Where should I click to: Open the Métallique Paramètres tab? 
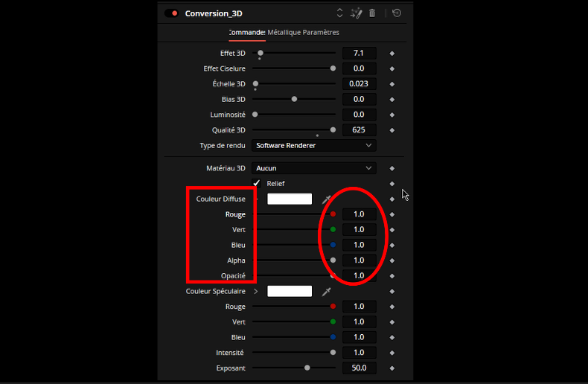click(304, 33)
